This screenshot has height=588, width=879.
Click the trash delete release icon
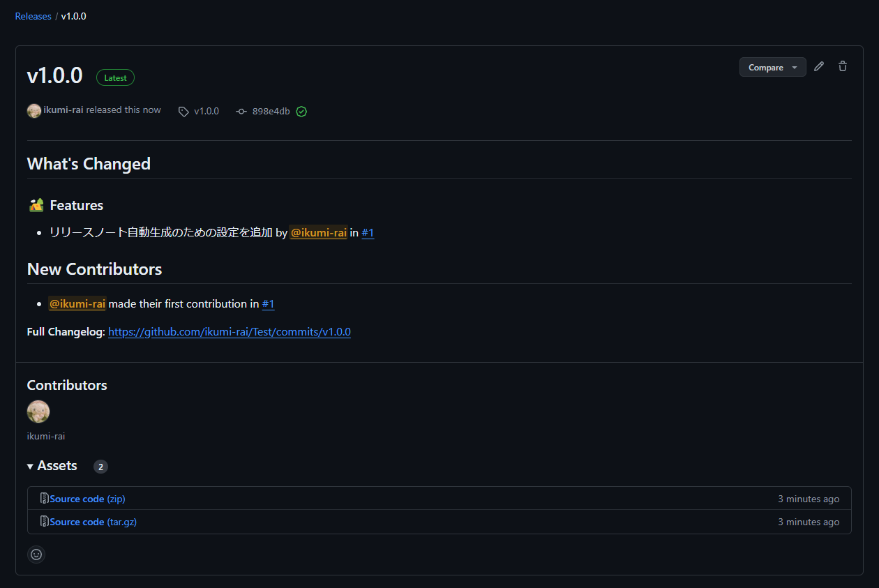click(843, 67)
